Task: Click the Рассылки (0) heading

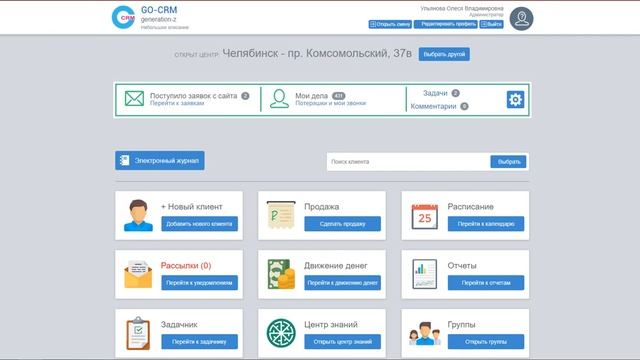Action: coord(186,265)
